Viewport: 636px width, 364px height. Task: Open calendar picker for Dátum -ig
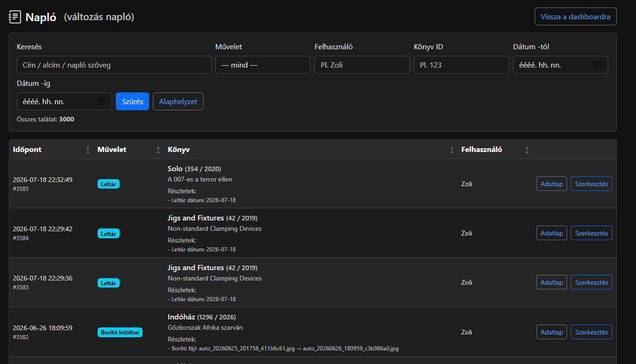(x=101, y=101)
